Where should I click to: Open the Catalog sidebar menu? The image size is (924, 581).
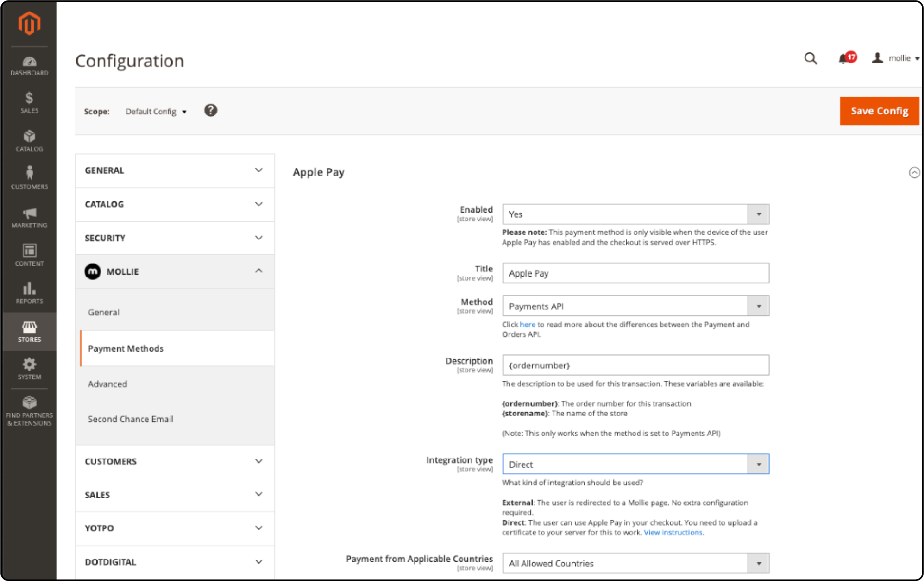pos(29,141)
